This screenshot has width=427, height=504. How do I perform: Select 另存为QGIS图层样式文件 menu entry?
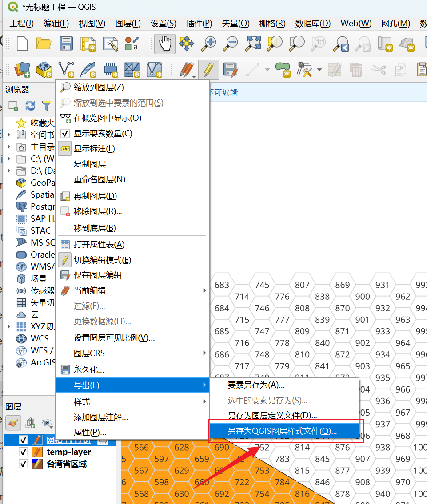284,431
